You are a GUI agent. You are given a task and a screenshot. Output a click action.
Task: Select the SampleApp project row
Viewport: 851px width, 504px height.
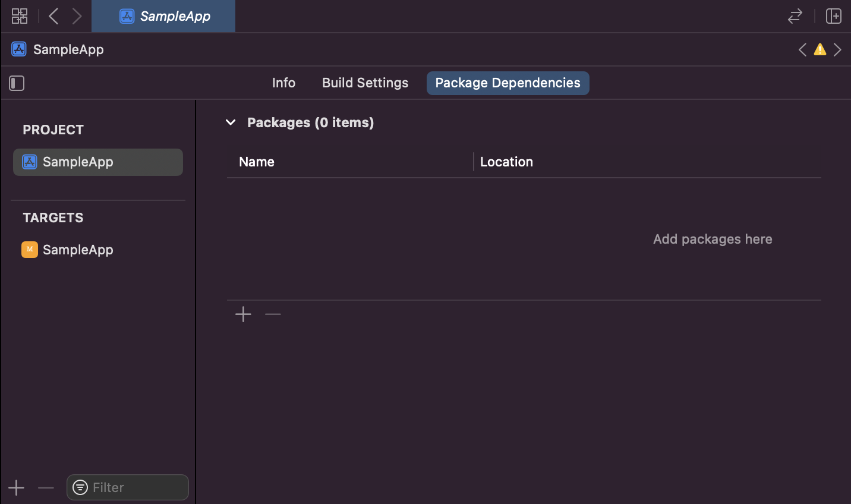pos(98,162)
